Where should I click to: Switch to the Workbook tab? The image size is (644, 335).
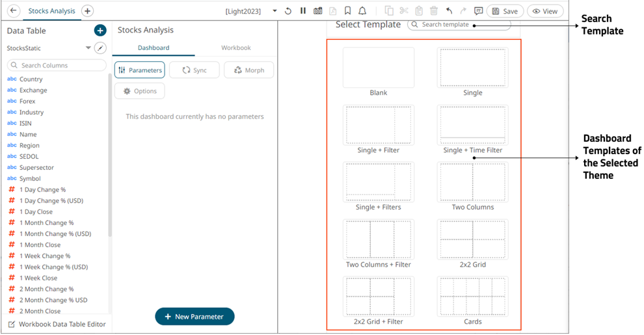tap(235, 48)
